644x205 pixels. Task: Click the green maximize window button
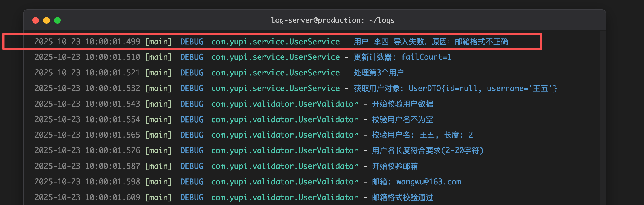57,20
